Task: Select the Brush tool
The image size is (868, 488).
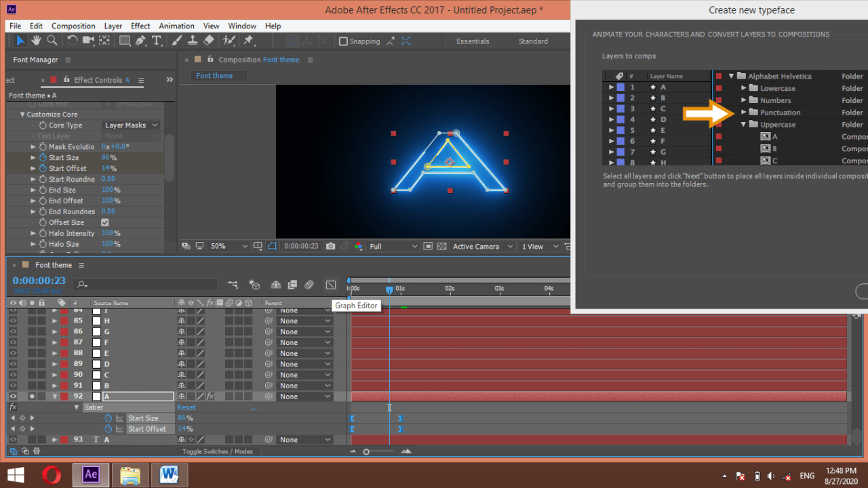Action: [176, 41]
